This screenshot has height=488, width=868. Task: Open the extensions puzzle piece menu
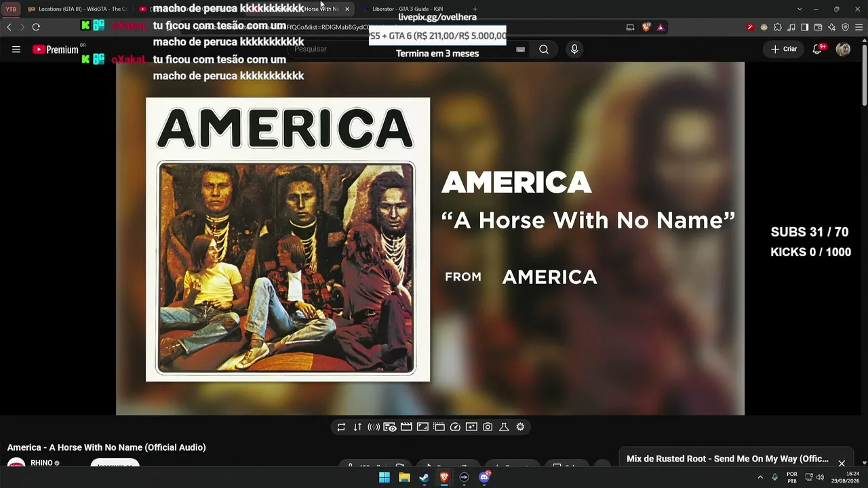[778, 27]
